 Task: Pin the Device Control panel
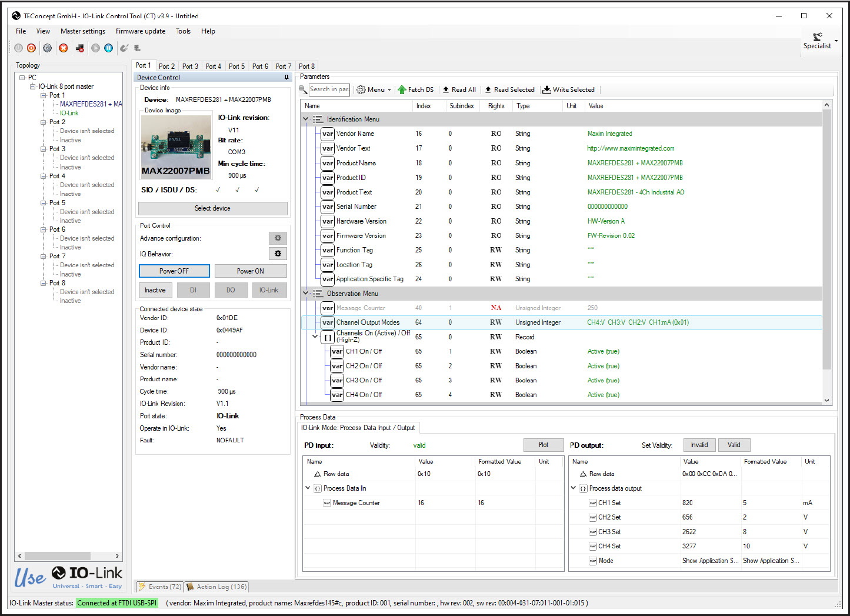pos(286,77)
